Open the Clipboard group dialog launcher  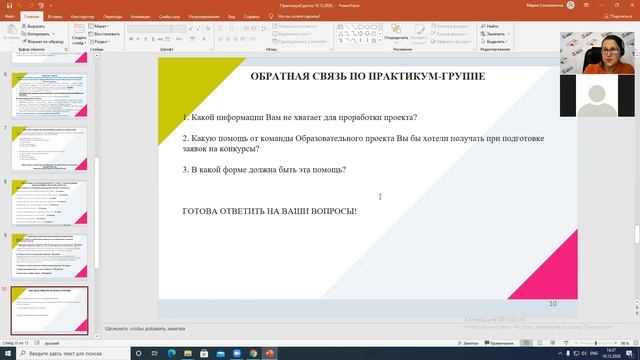[66, 49]
